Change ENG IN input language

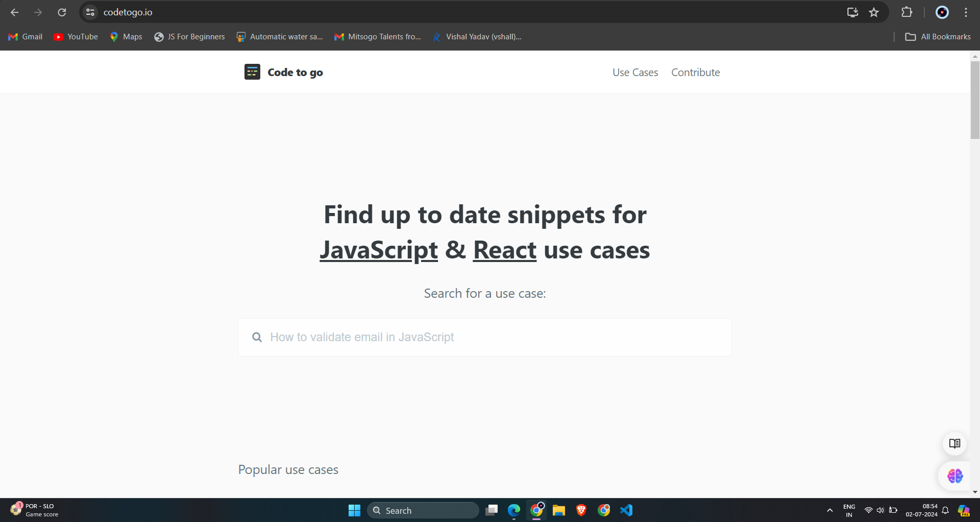coord(849,510)
